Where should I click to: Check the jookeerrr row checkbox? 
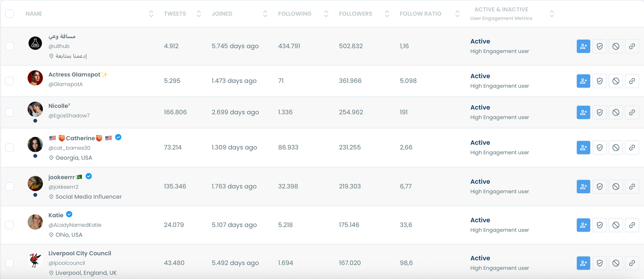point(10,186)
